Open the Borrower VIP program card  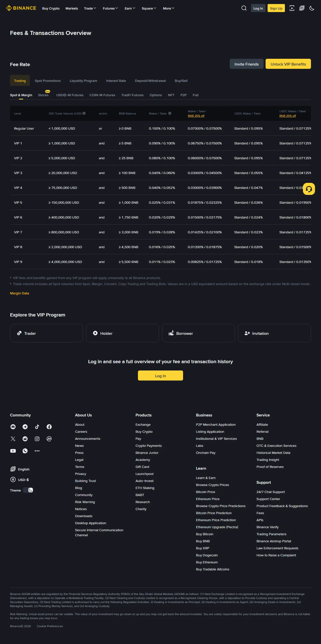198,333
